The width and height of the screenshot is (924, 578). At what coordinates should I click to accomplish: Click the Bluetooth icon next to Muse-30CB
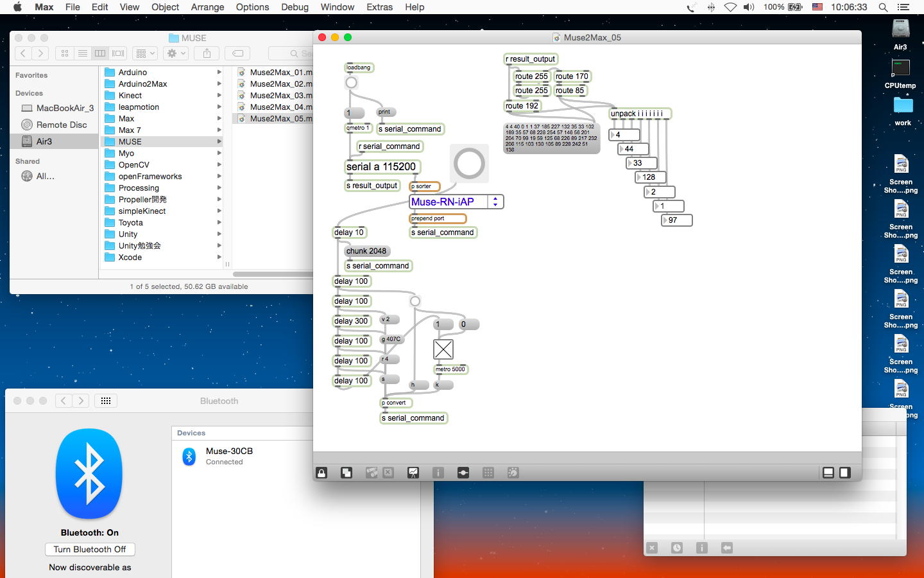(189, 456)
